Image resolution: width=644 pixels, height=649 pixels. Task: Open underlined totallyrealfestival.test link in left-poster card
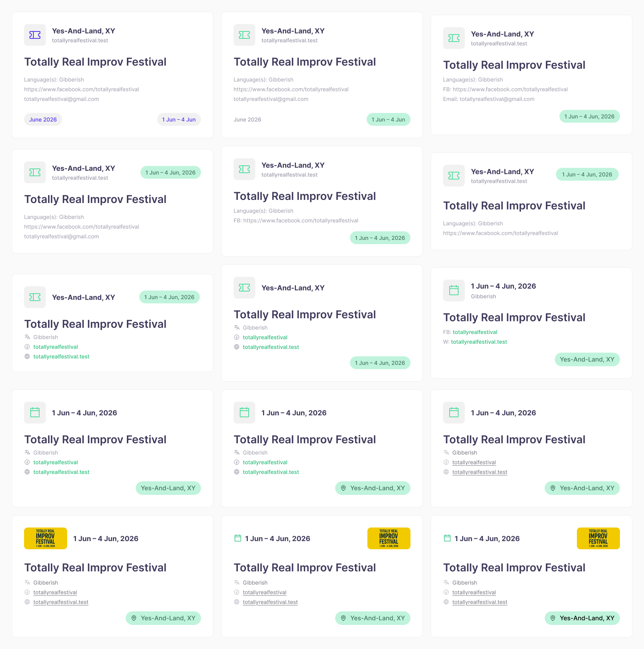click(x=61, y=602)
